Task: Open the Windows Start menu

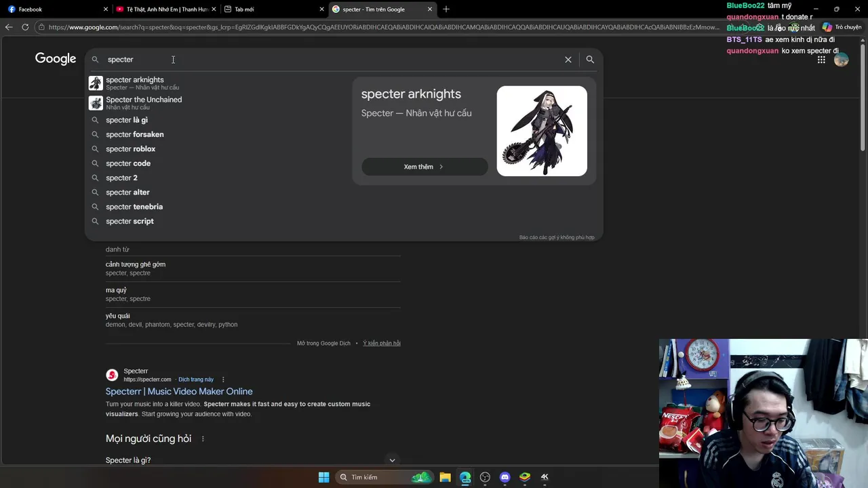Action: click(x=324, y=477)
